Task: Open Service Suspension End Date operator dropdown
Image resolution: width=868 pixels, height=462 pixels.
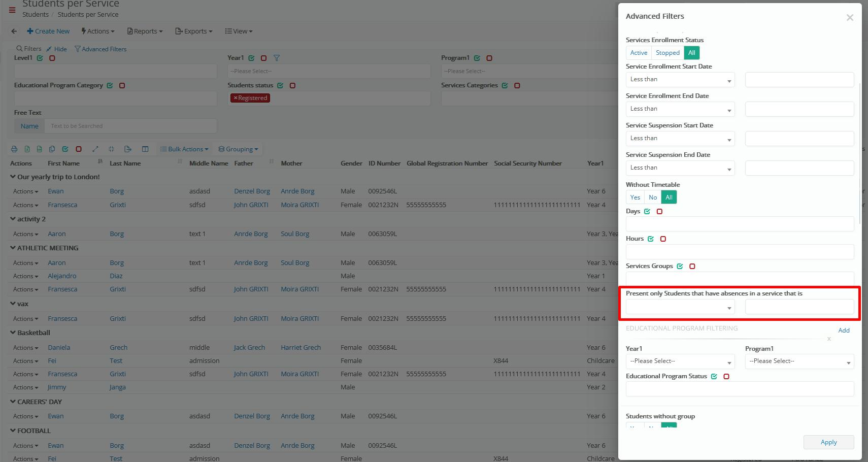Action: click(x=680, y=168)
